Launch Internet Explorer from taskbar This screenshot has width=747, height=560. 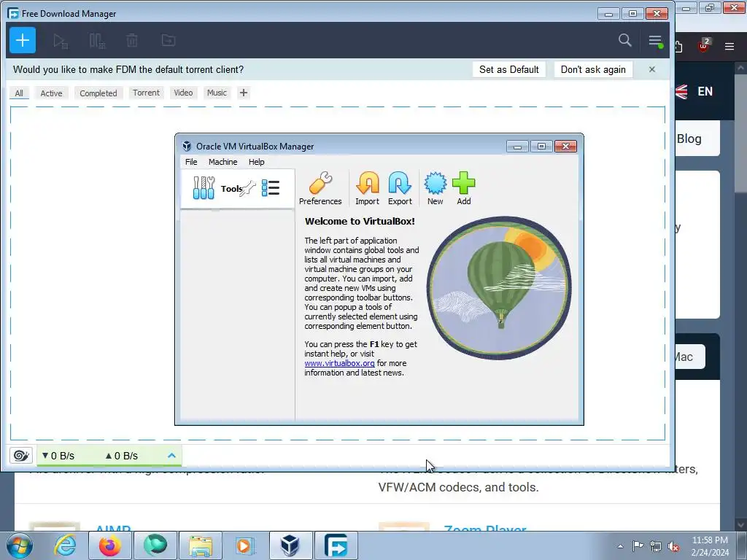click(x=65, y=545)
